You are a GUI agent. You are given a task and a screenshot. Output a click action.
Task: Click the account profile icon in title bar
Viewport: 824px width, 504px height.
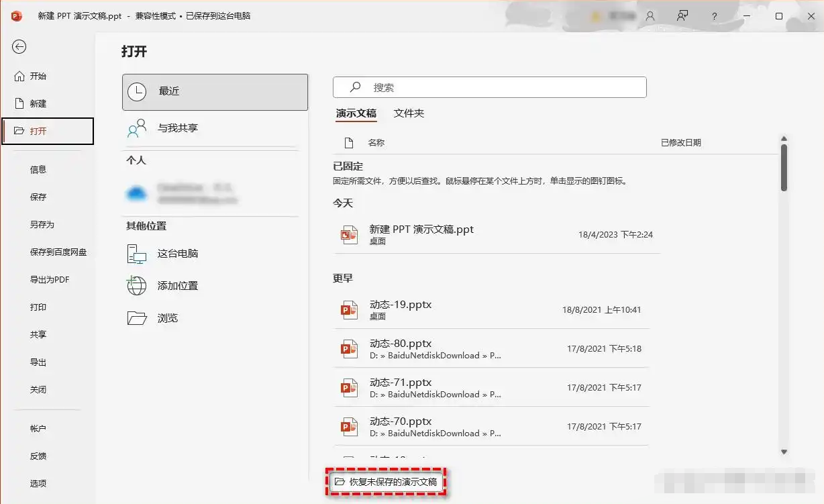pyautogui.click(x=650, y=16)
